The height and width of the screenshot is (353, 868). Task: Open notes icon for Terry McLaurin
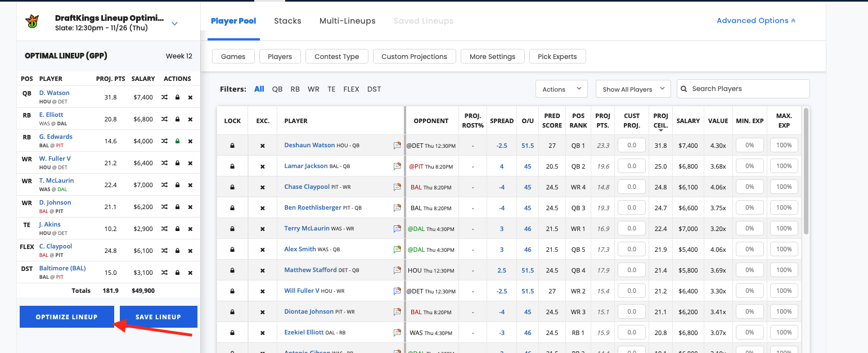[397, 229]
